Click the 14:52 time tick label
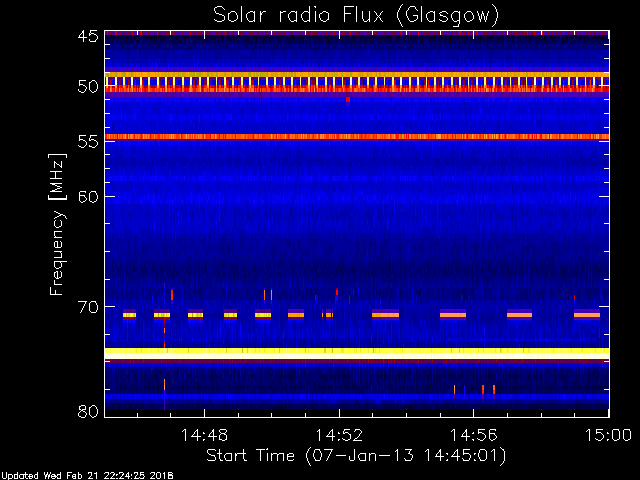Viewport: 640px width, 480px height. coord(339,435)
